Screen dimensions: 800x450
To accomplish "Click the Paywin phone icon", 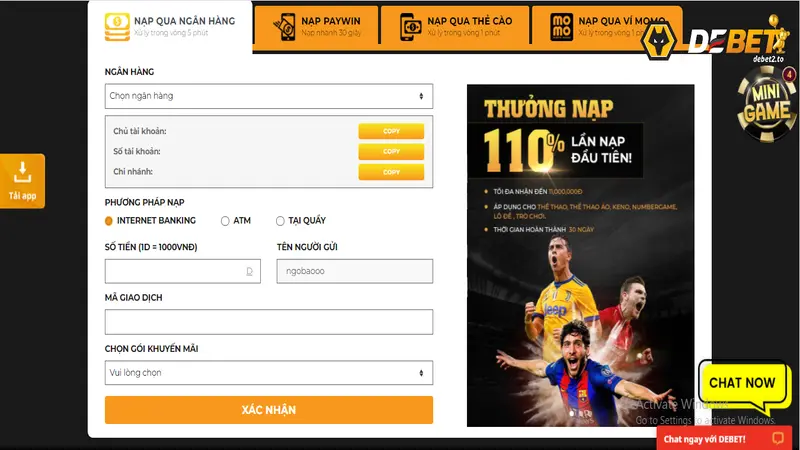I will pos(285,27).
